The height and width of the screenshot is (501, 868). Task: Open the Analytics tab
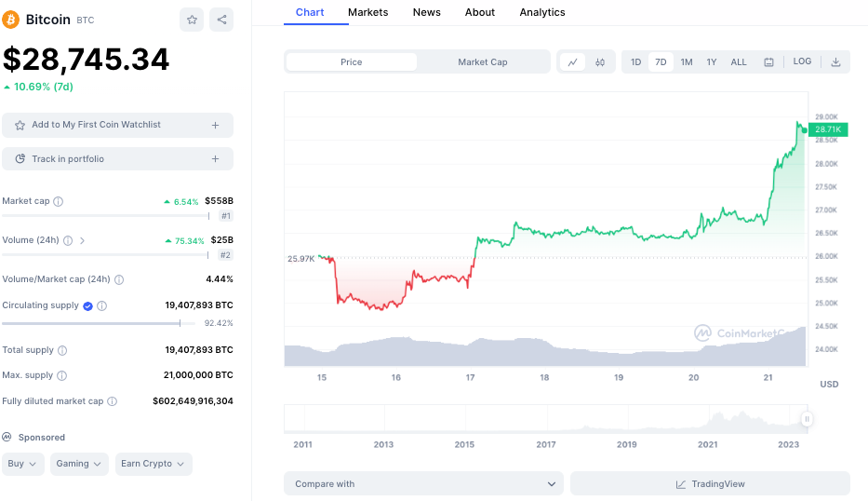pos(542,12)
